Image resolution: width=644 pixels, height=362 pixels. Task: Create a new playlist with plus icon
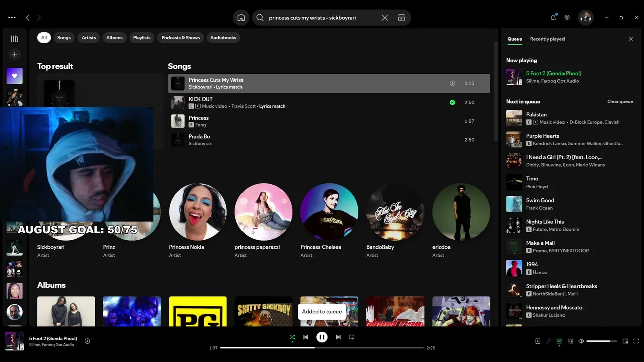(x=14, y=54)
